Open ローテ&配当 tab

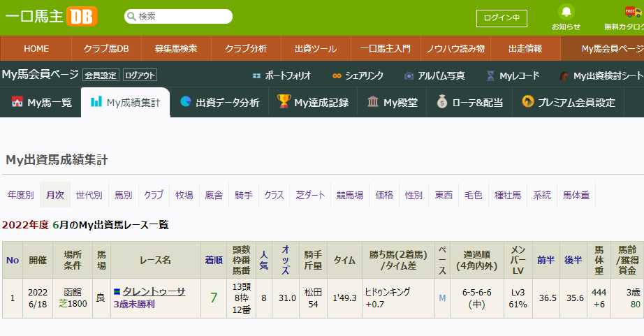click(x=469, y=102)
